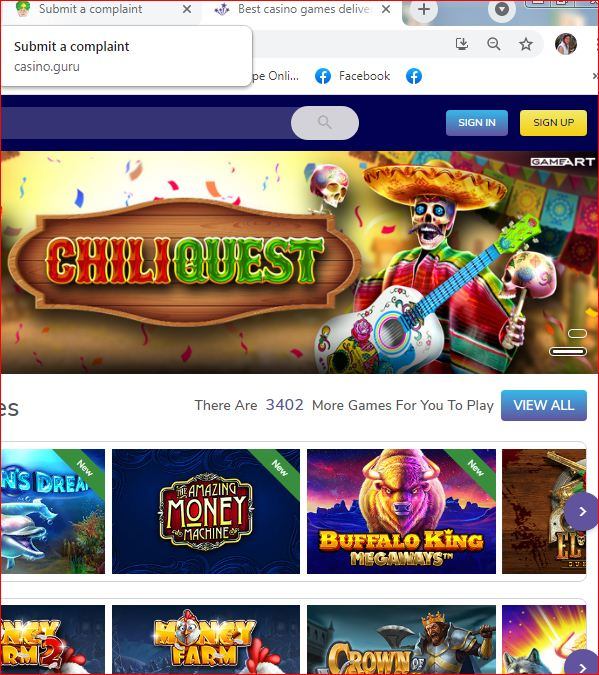Switch to the Submit a complaint tab
Image resolution: width=599 pixels, height=675 pixels.
tap(90, 9)
